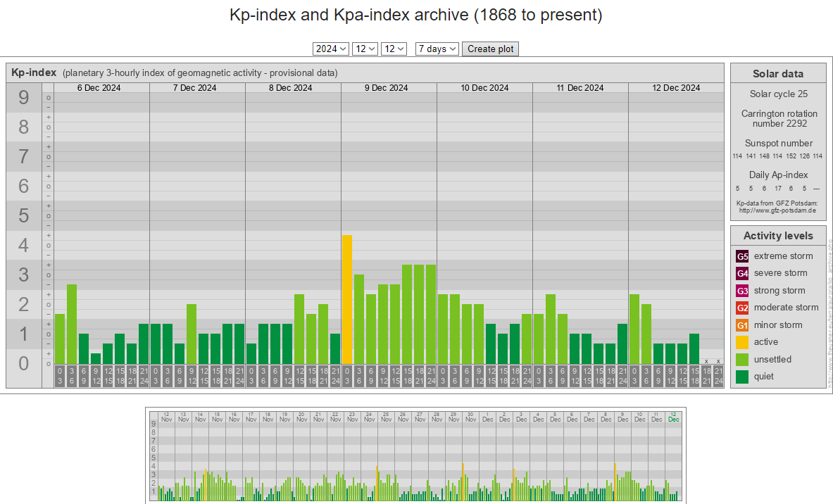Click 'Carrington rotation number 2292' text
This screenshot has width=833, height=504.
779,118
